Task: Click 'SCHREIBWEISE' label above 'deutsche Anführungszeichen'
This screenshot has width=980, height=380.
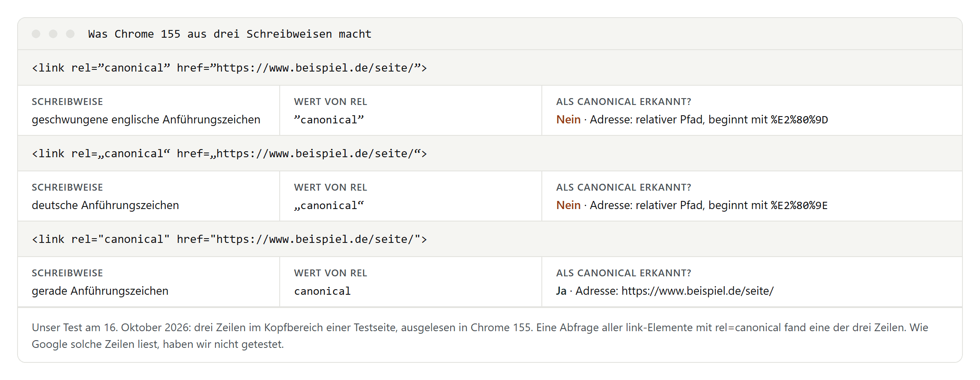Action: tap(67, 187)
